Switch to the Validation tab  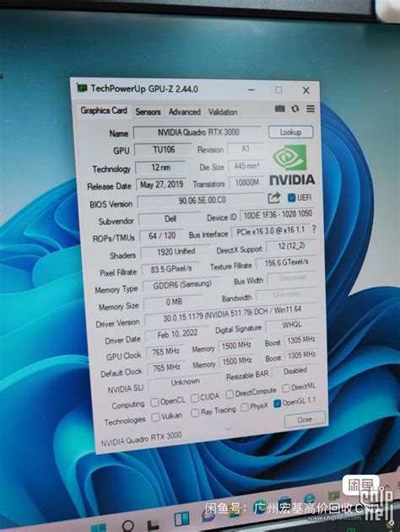(x=223, y=112)
